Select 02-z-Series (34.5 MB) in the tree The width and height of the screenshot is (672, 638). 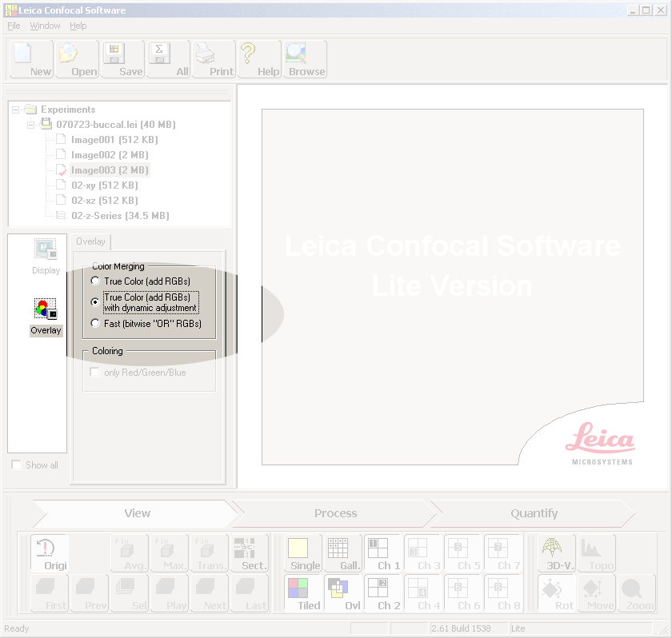tap(121, 215)
